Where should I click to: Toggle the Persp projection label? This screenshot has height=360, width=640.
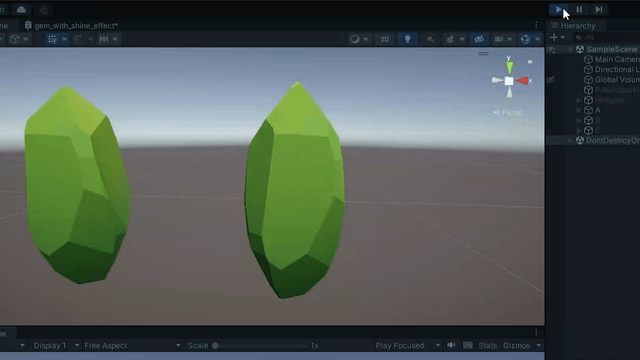(508, 112)
